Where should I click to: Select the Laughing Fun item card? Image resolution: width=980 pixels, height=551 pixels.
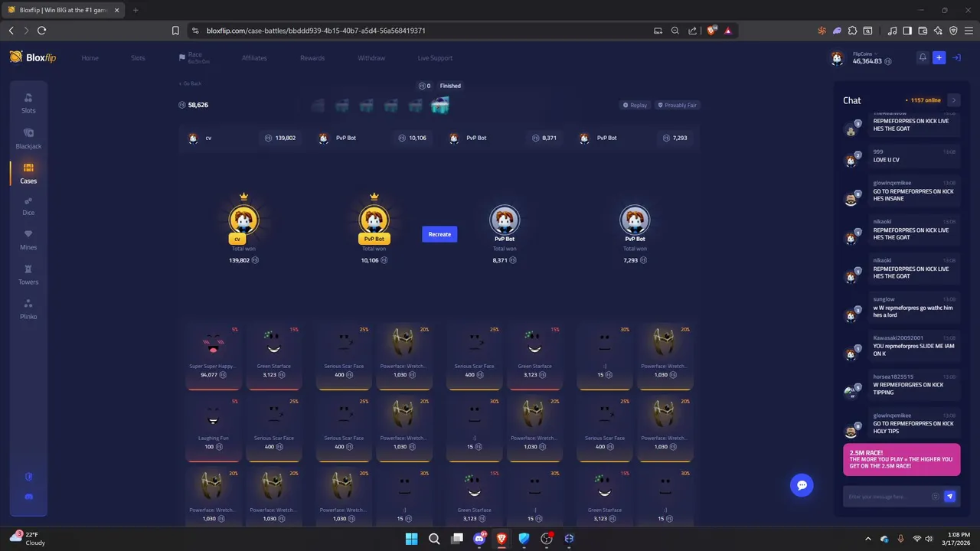[x=213, y=427]
